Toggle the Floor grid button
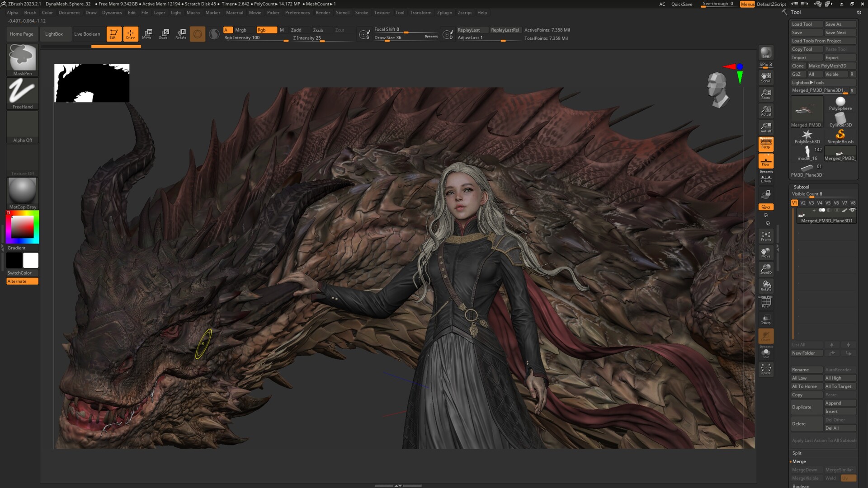This screenshot has height=488, width=868. (x=765, y=161)
